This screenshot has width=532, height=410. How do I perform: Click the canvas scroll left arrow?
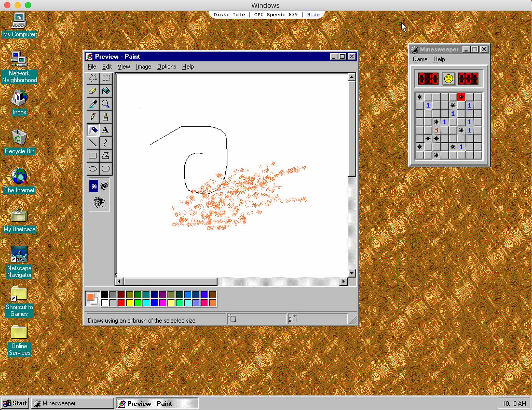tap(120, 282)
